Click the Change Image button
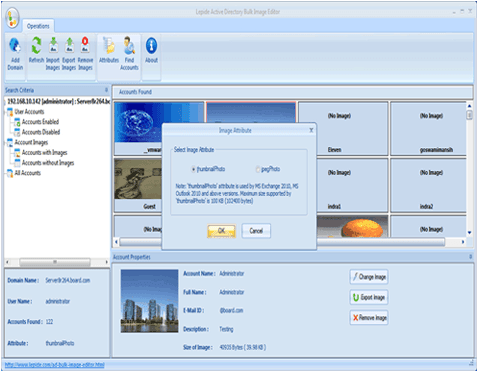 tap(369, 277)
